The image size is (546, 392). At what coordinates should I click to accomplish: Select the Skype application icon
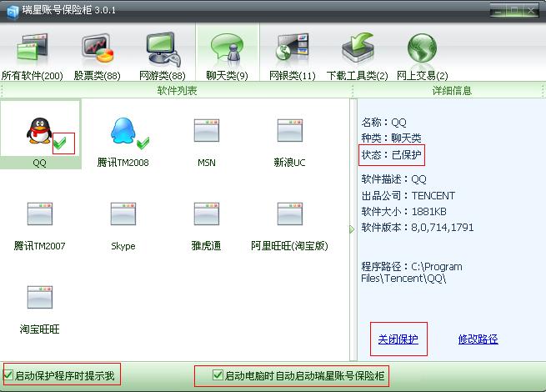click(x=123, y=214)
